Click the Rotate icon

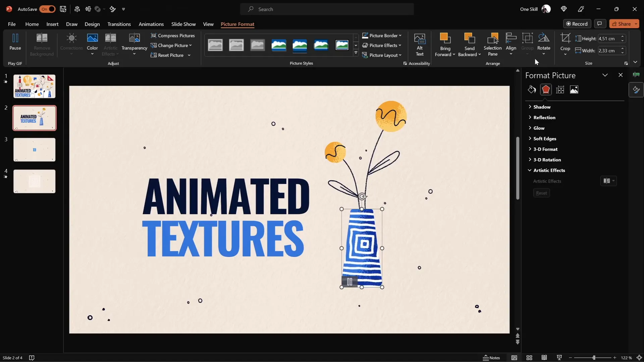(544, 44)
